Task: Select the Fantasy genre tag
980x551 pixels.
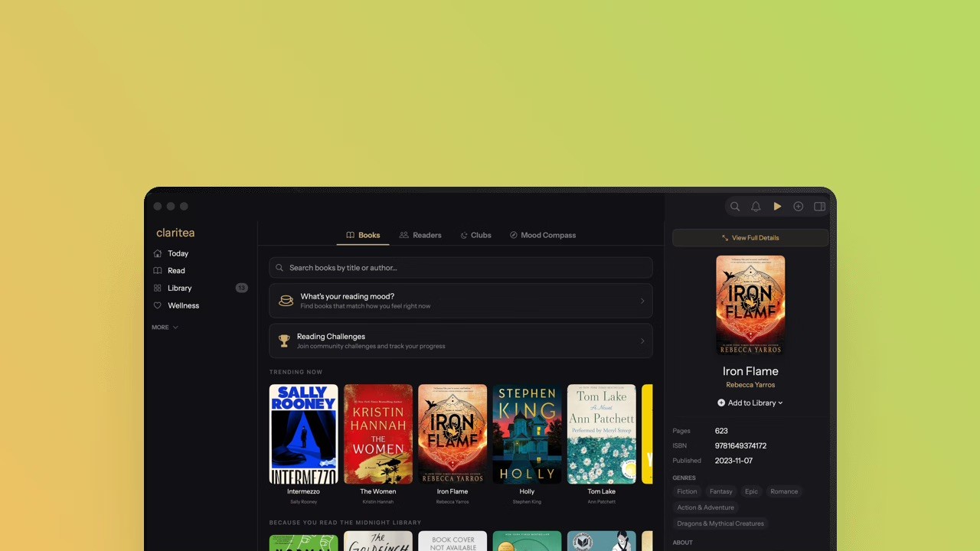Action: click(720, 491)
